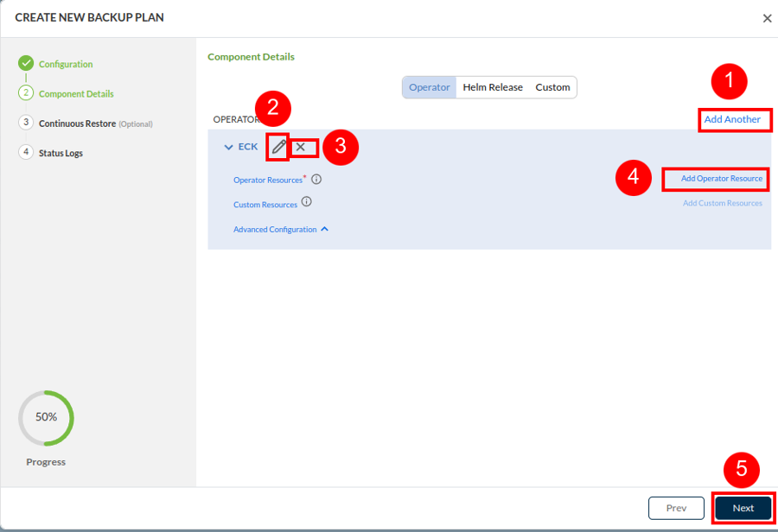Remove the ECK operator with X icon
778x532 pixels.
coord(301,147)
